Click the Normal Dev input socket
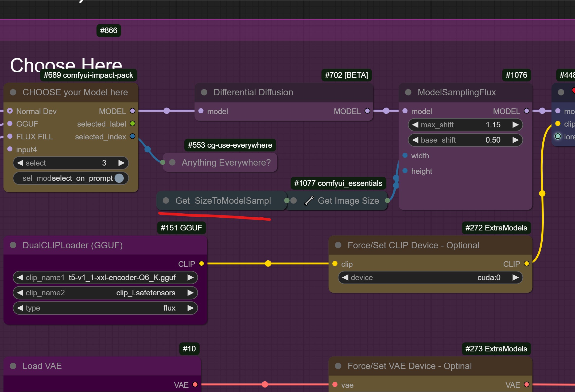The width and height of the screenshot is (575, 392). click(x=10, y=111)
